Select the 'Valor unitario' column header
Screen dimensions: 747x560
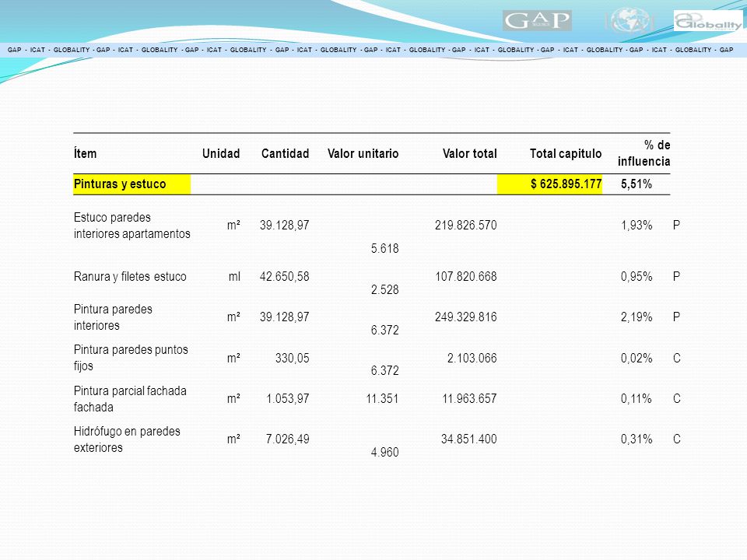tap(363, 154)
